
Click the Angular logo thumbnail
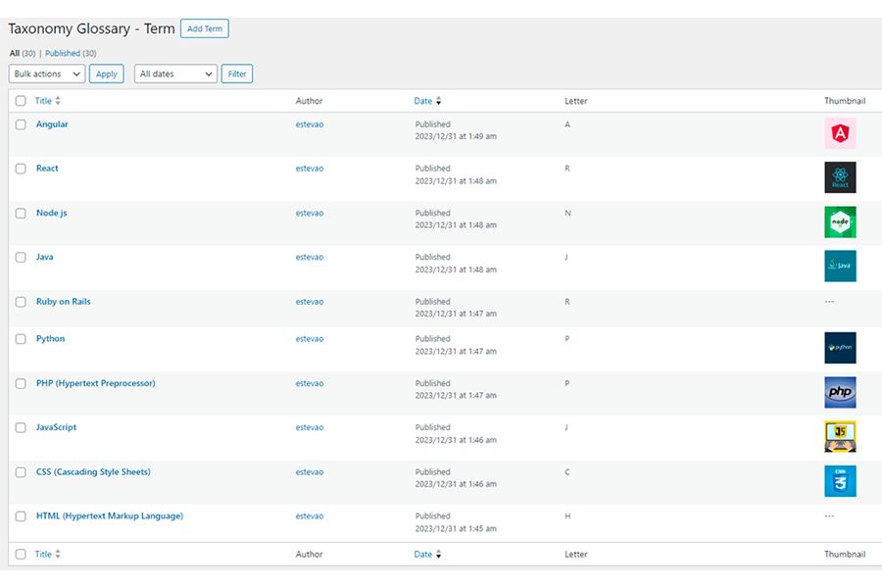tap(840, 133)
